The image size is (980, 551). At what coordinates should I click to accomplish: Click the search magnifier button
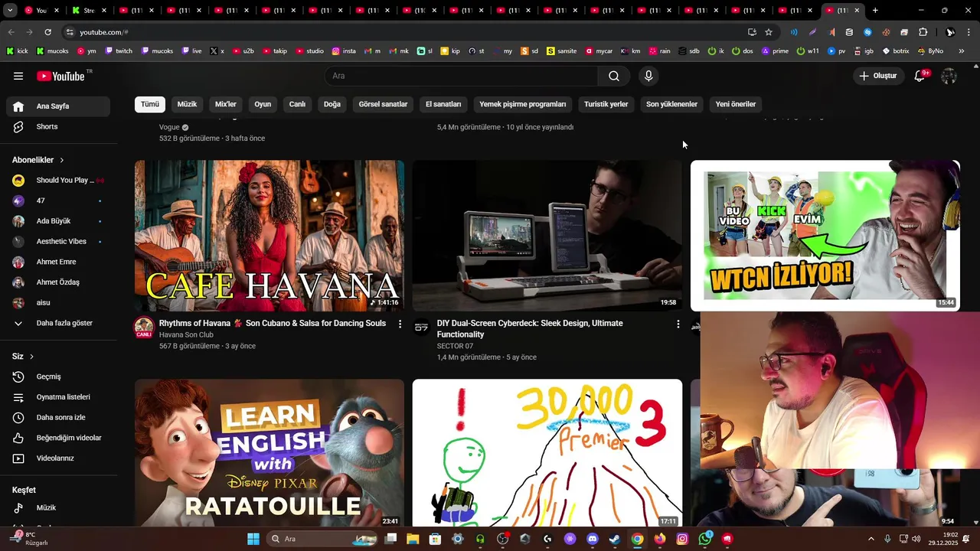(614, 76)
